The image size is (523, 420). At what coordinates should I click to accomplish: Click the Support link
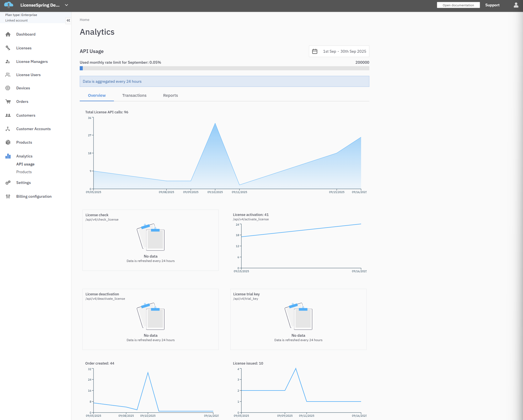492,5
